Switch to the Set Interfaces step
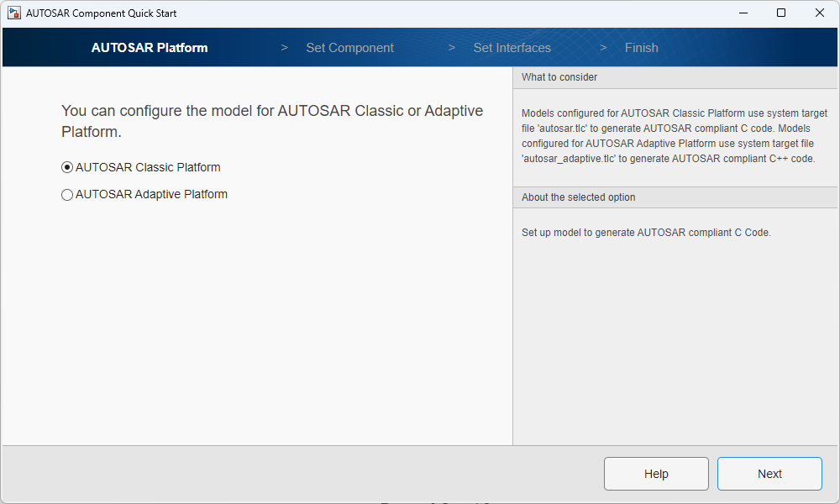Image resolution: width=840 pixels, height=504 pixels. [x=512, y=48]
